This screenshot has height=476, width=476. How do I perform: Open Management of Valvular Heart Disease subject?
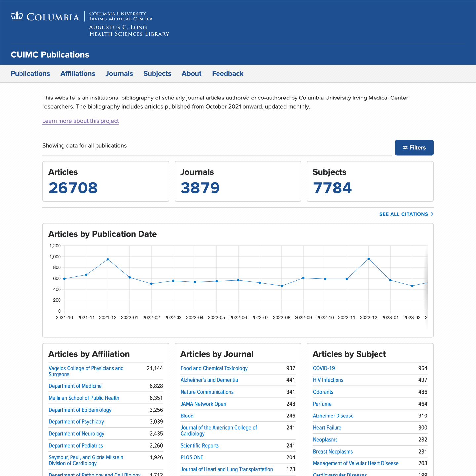click(x=356, y=463)
